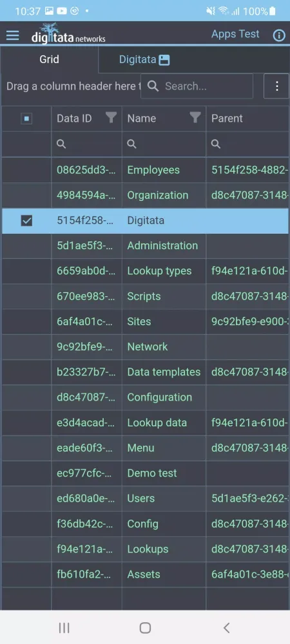The height and width of the screenshot is (644, 290).
Task: Select the Network row name
Action: pos(148,346)
